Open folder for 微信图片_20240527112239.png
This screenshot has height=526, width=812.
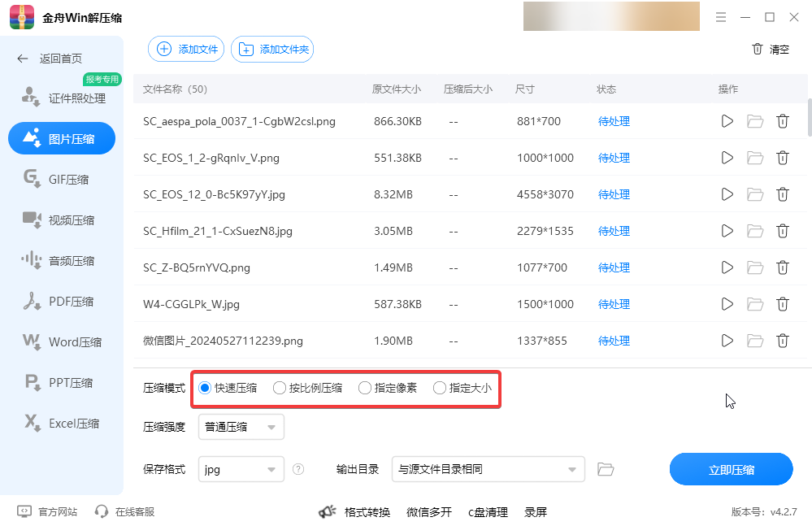[755, 341]
